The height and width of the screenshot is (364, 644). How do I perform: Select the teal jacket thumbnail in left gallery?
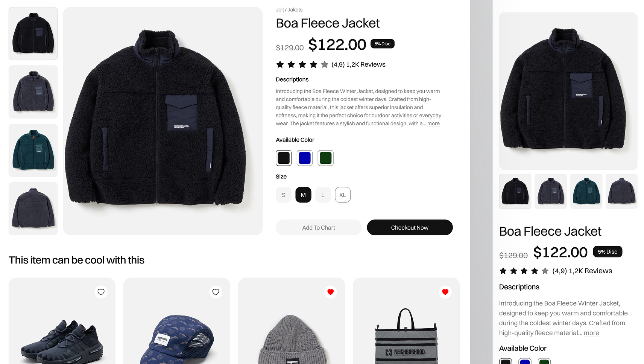(x=33, y=150)
